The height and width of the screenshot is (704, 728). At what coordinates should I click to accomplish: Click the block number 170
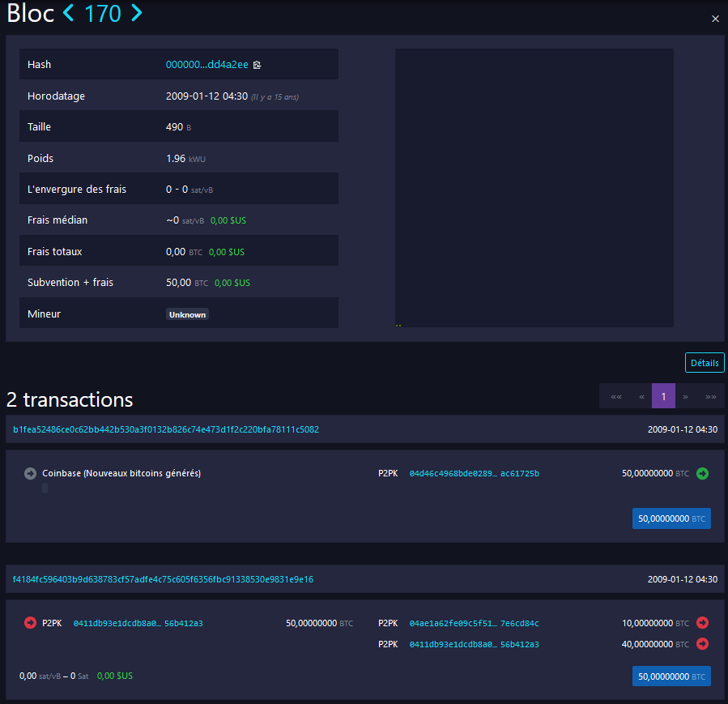(x=103, y=13)
